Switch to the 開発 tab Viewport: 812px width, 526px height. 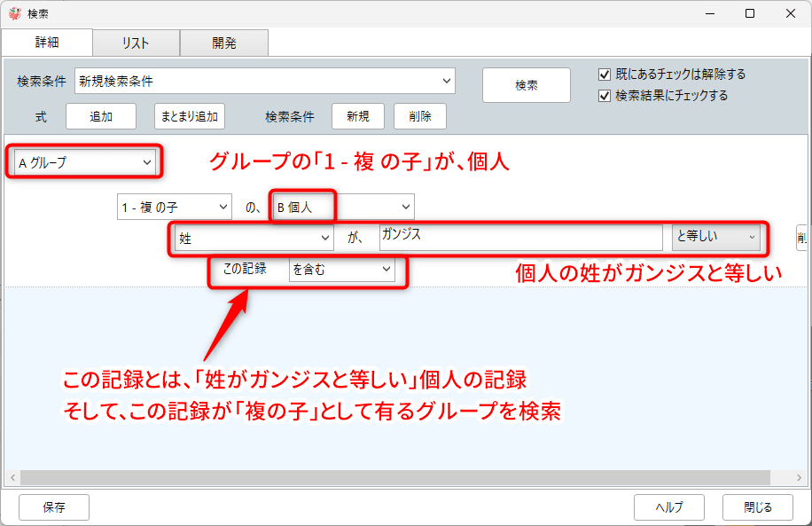223,43
